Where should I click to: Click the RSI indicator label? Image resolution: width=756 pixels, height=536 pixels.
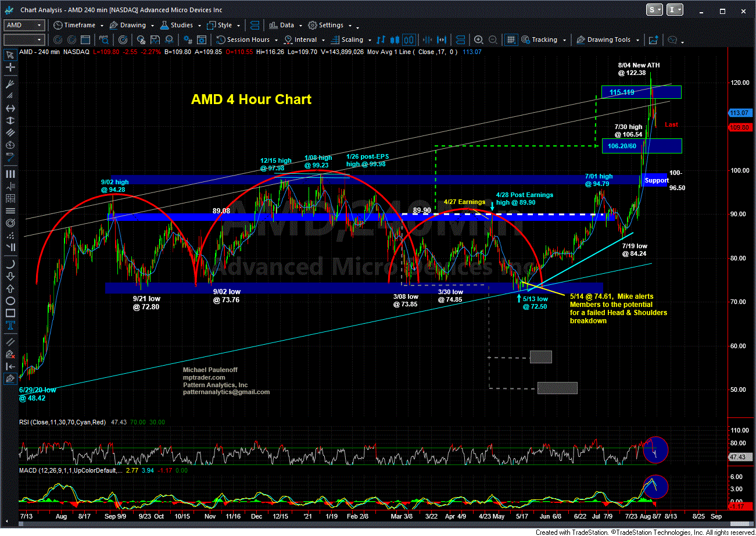62,422
